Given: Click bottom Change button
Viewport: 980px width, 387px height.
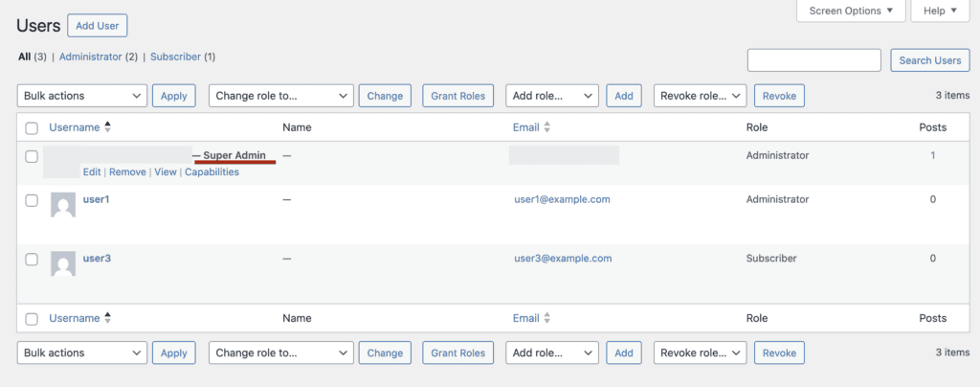Looking at the screenshot, I should [x=385, y=353].
